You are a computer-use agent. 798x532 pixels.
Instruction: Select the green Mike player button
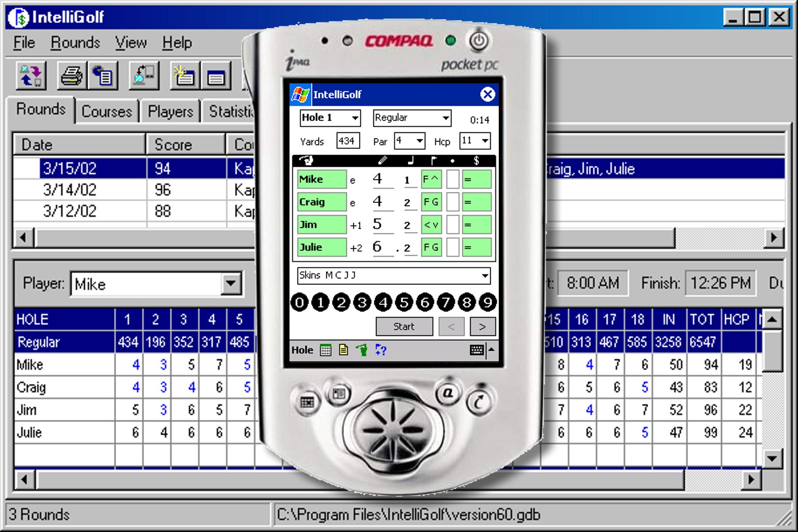click(x=321, y=180)
